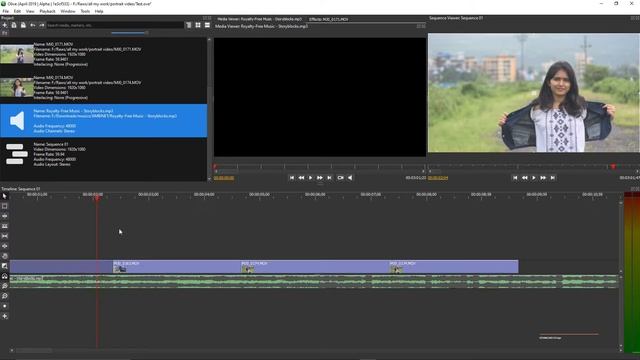The image size is (640, 360).
Task: Click the Sequence Viewer preview image
Action: pyautogui.click(x=533, y=93)
